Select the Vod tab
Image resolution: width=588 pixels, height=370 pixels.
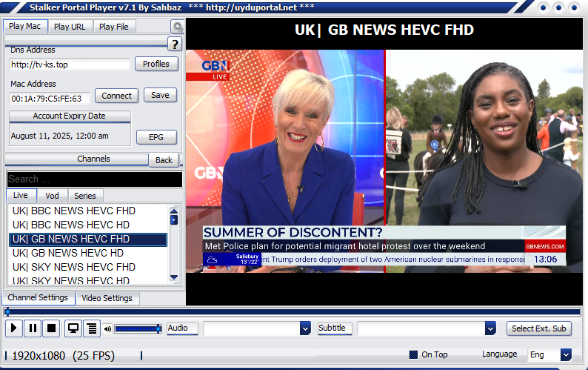tap(52, 196)
